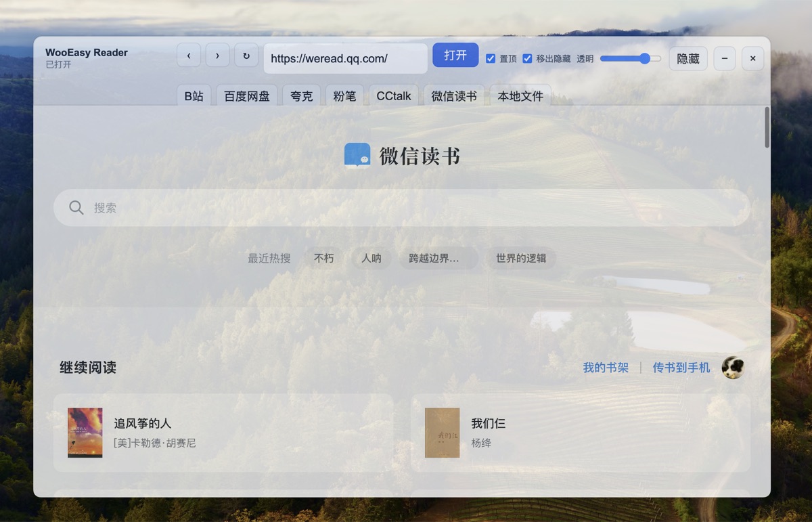Select the CCtalk tab

[x=394, y=95]
